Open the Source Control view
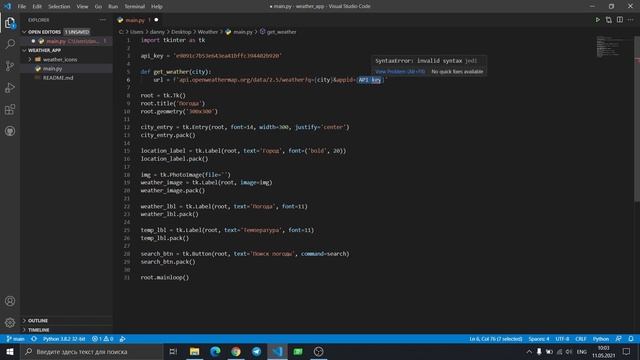 coord(10,66)
